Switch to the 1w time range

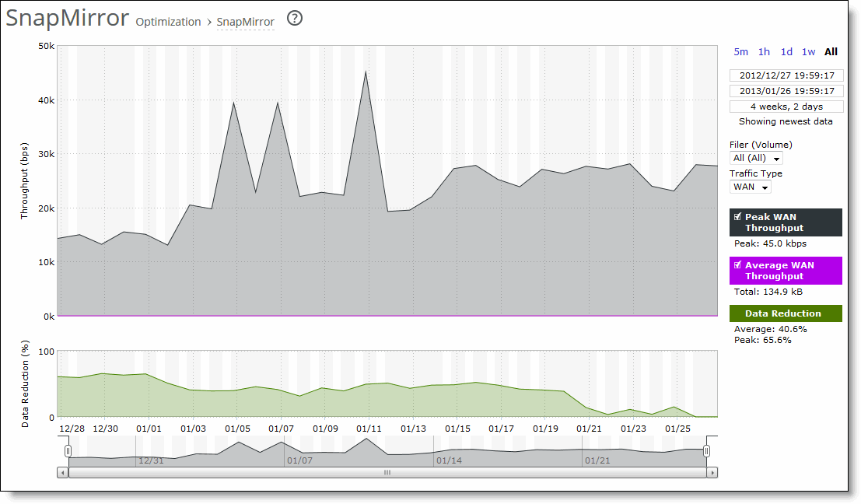808,51
